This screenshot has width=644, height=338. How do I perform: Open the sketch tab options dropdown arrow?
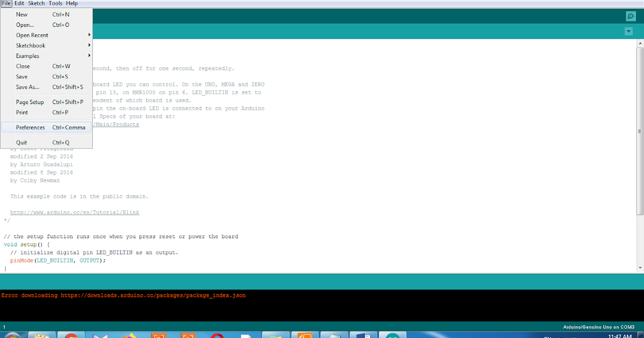[x=628, y=31]
